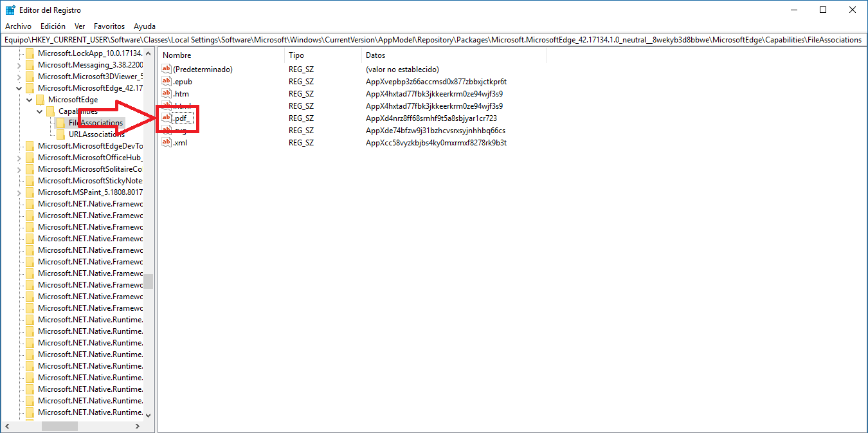Click REG_SZ type in the .pdf row

tap(301, 118)
